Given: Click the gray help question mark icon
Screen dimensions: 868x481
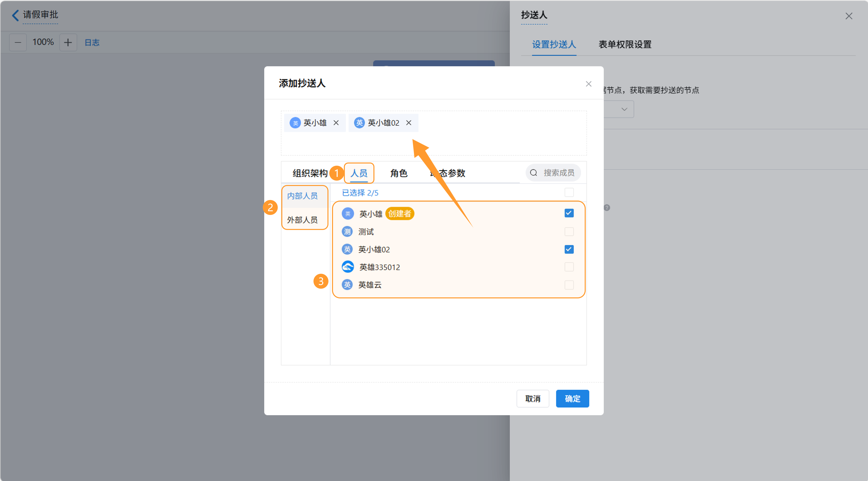Looking at the screenshot, I should [607, 208].
